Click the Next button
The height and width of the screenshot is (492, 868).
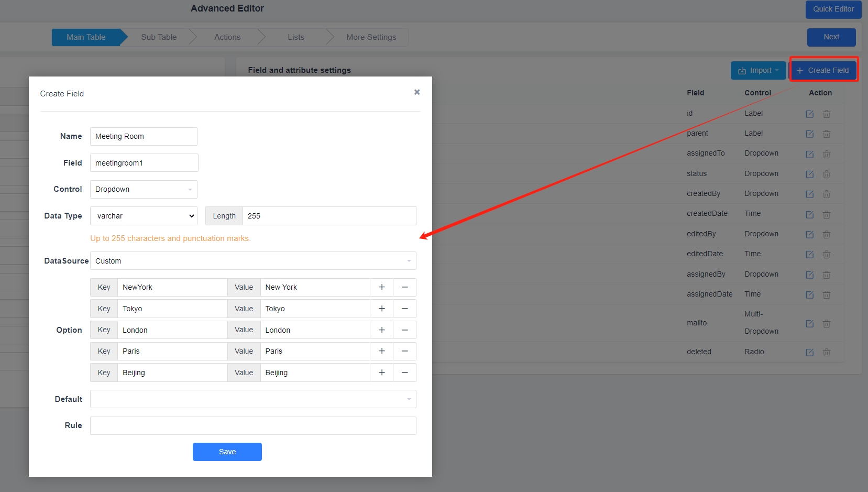[831, 37]
